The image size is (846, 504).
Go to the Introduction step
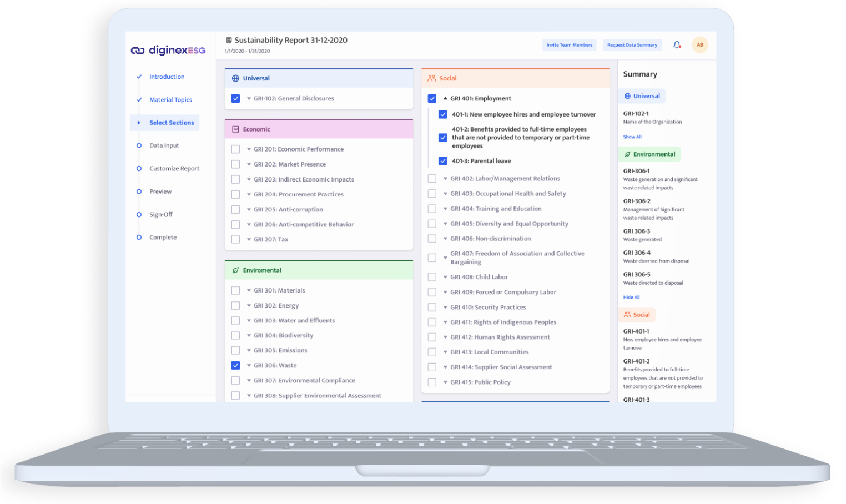pyautogui.click(x=167, y=77)
